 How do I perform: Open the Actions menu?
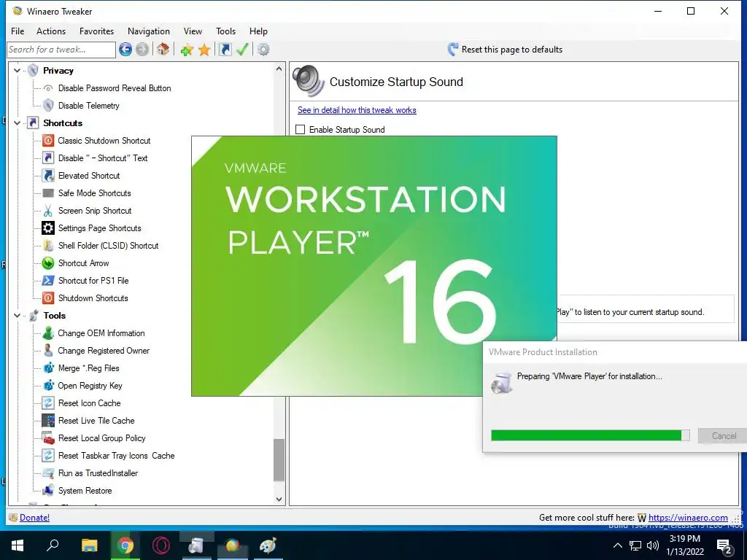click(x=51, y=31)
